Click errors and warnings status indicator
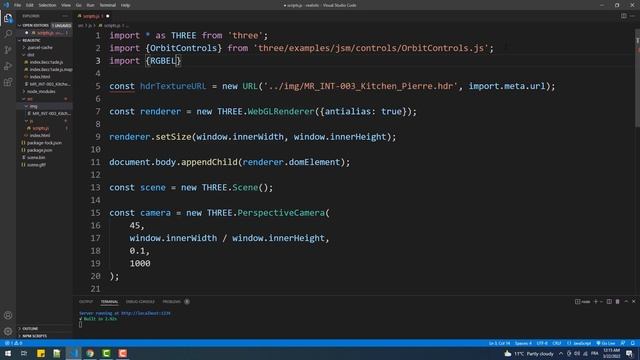Screen dimensions: 640x360 point(13,343)
